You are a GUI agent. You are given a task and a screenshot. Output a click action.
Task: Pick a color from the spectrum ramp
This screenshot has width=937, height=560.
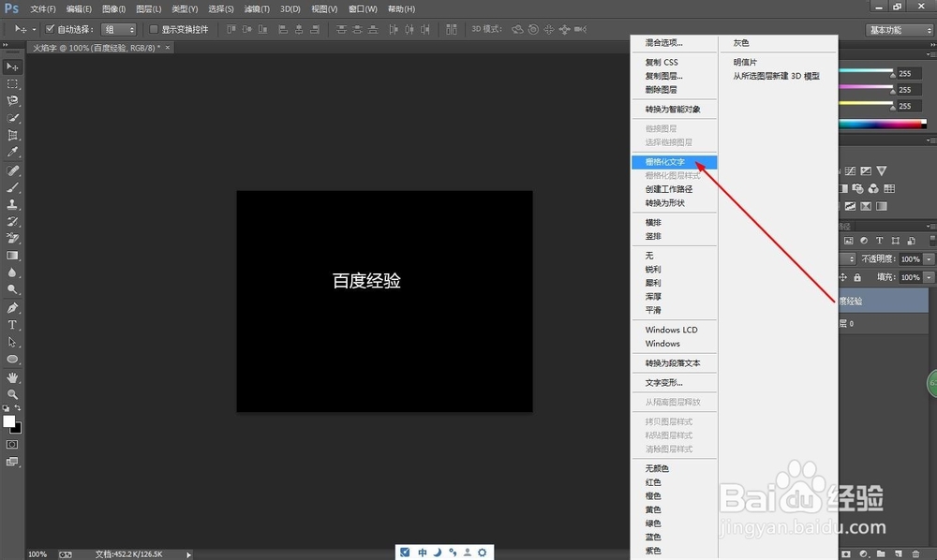tap(881, 125)
